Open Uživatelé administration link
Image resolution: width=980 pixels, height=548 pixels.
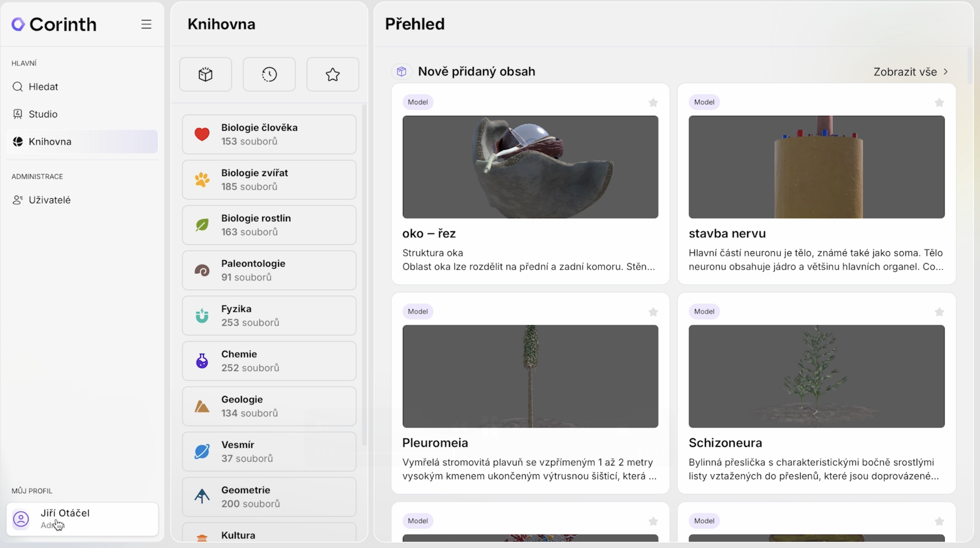coord(49,200)
